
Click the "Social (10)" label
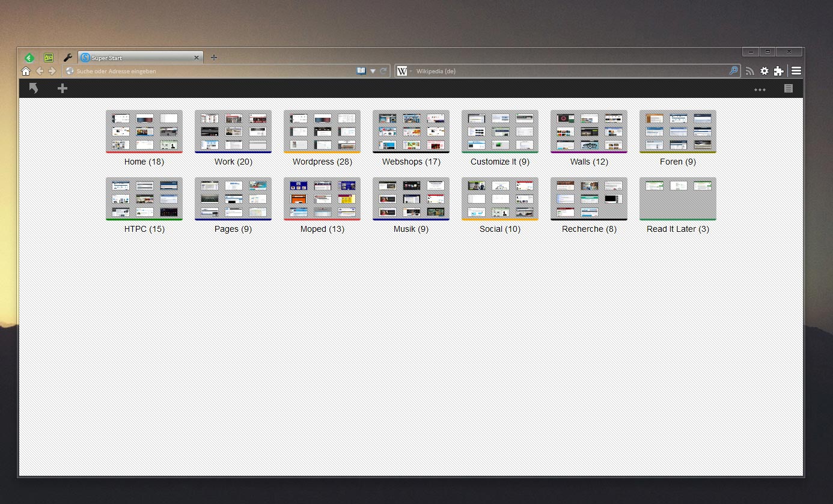click(x=500, y=229)
